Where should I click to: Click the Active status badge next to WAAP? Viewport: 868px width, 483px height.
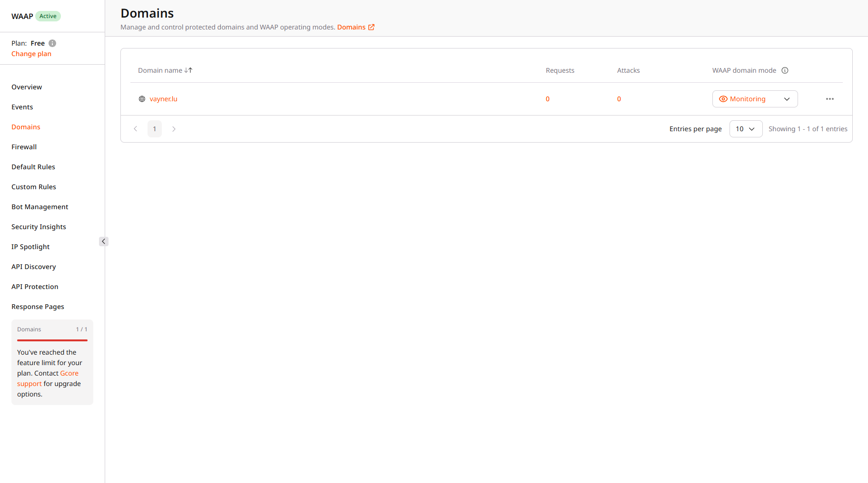[x=48, y=16]
